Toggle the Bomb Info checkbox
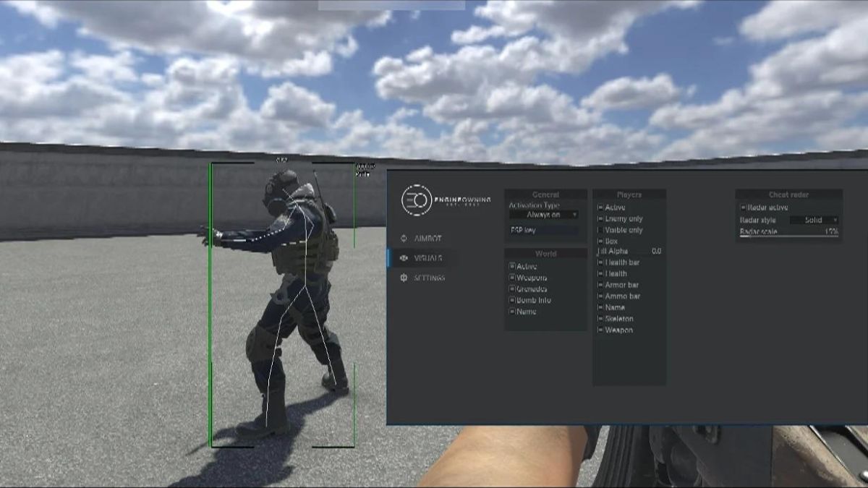868x488 pixels. tap(512, 300)
